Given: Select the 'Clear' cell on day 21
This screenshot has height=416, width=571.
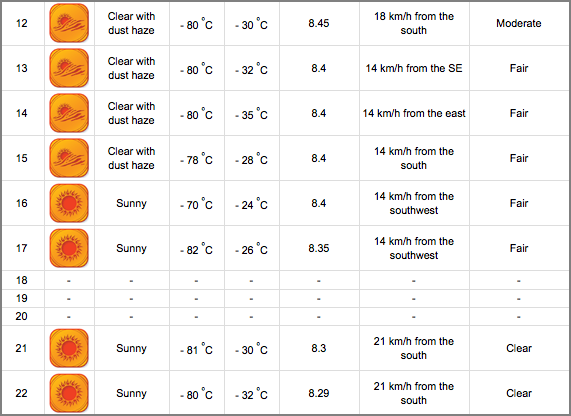Looking at the screenshot, I should pyautogui.click(x=519, y=348).
